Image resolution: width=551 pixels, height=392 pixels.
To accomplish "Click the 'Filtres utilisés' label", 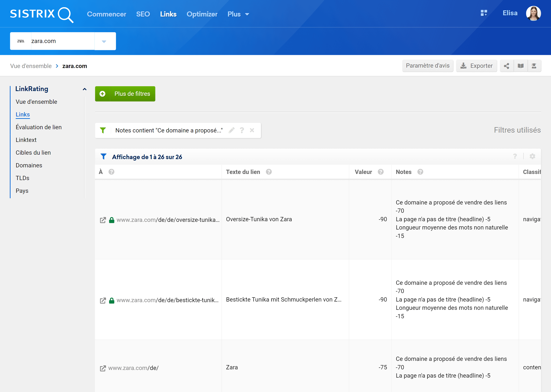I will coord(517,130).
